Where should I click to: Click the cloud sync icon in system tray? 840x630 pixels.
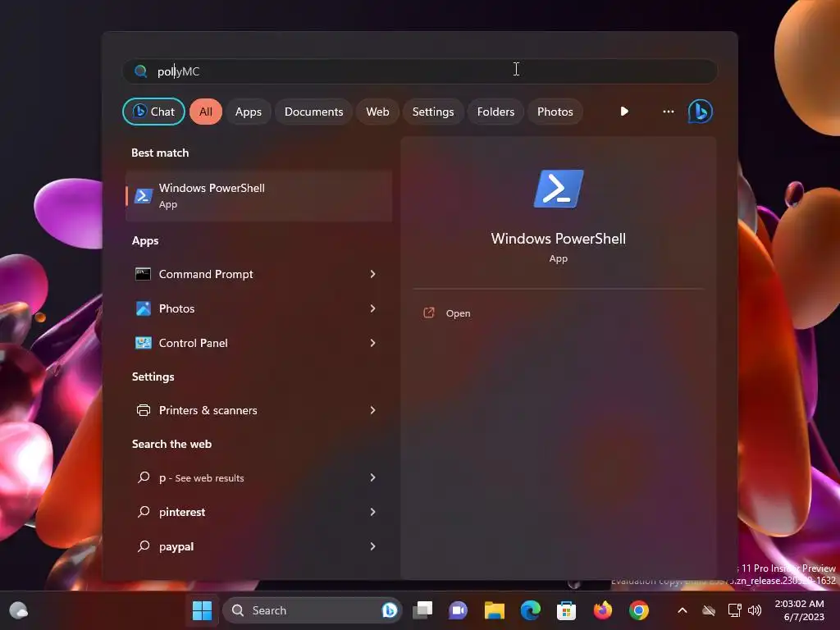pos(709,610)
